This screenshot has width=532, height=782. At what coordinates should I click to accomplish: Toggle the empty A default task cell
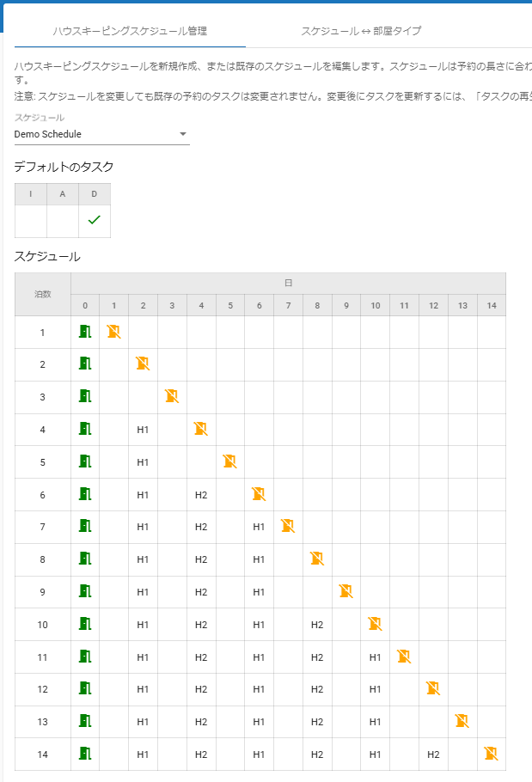point(63,220)
